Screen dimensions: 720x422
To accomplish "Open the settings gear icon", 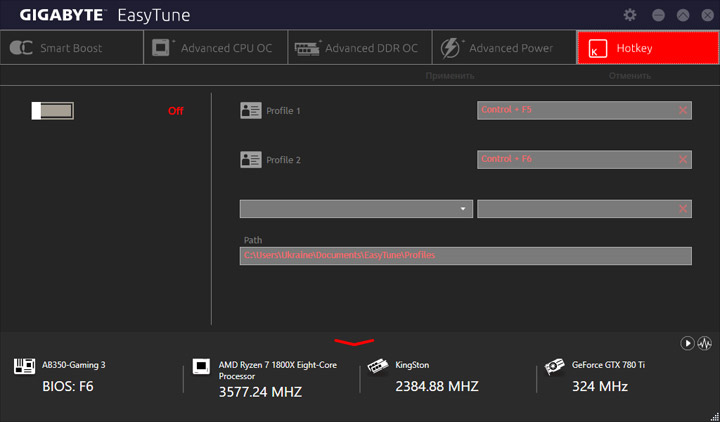I will (x=630, y=15).
